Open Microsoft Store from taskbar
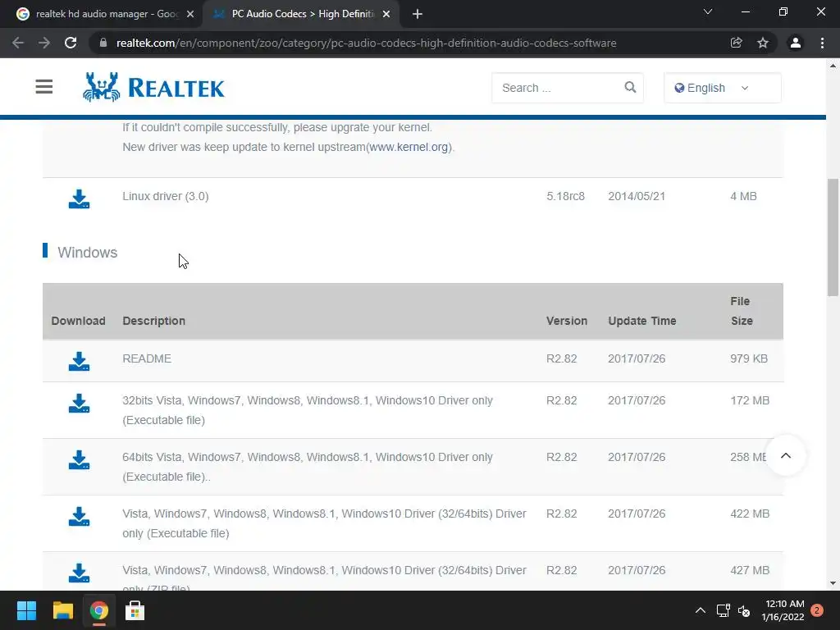Image resolution: width=840 pixels, height=630 pixels. 135,610
